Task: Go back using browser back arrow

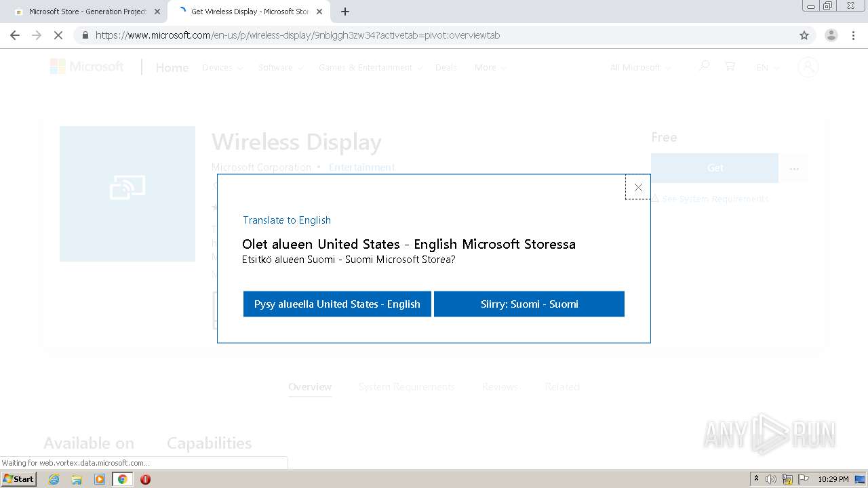Action: (x=15, y=35)
